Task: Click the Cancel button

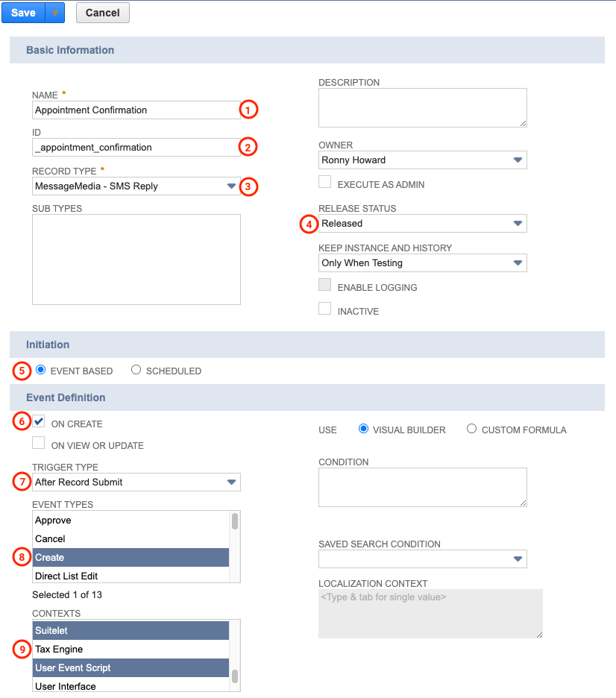Action: pos(102,13)
